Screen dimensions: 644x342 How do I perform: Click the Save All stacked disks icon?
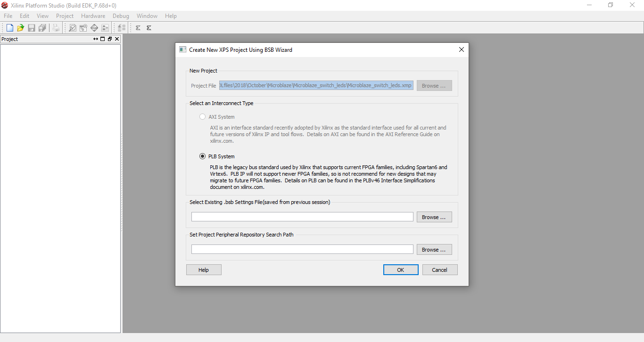pyautogui.click(x=42, y=28)
